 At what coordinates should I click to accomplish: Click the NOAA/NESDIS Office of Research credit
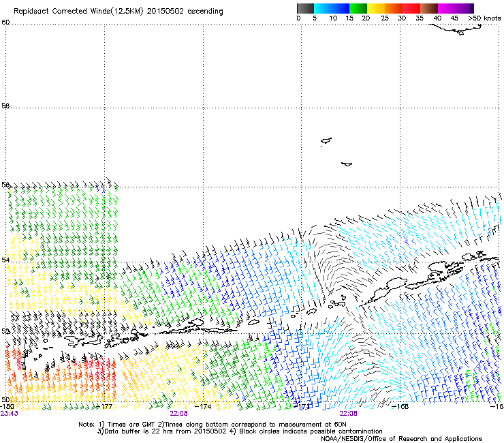[401, 439]
